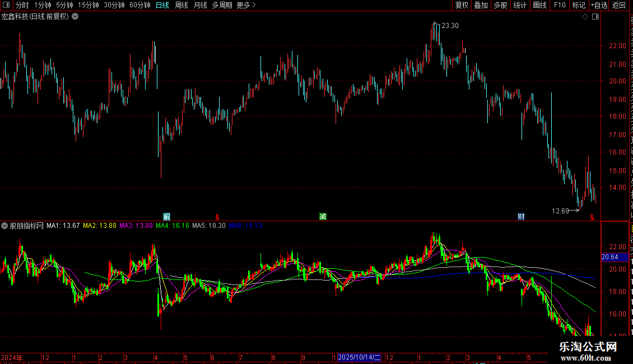
Task: Click the 宏鑫科技(日线.前复权) chart title
Action: click(35, 17)
